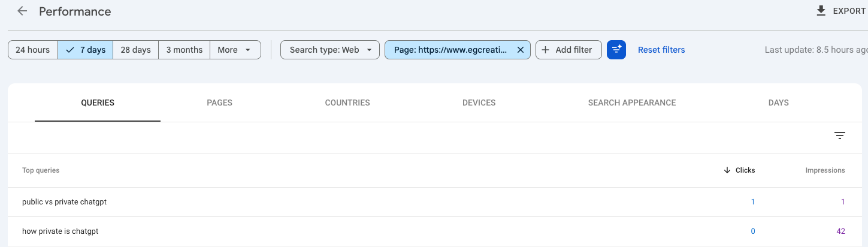Go to the Devices tab
Viewport: 868px width, 247px height.
[x=479, y=103]
